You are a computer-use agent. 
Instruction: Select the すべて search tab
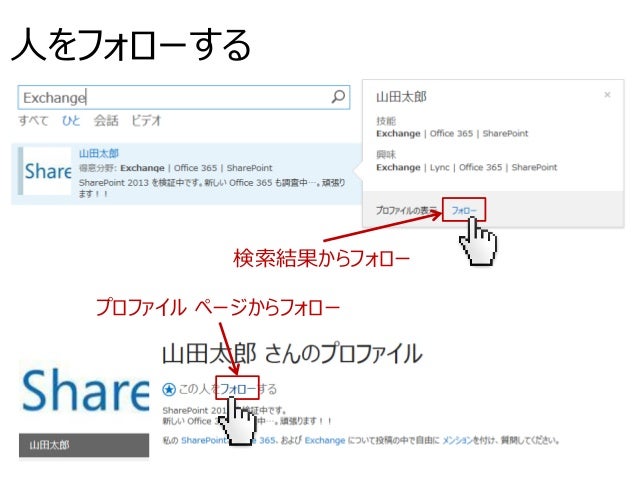coord(33,121)
